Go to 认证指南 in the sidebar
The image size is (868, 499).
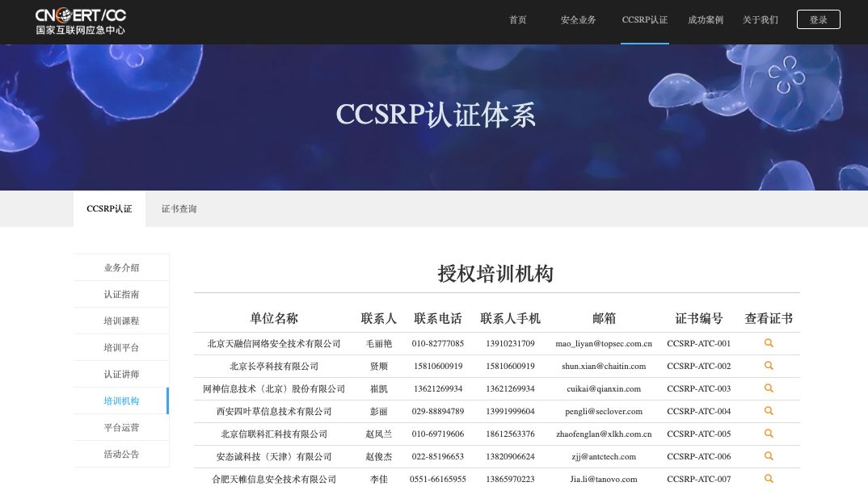(x=121, y=295)
